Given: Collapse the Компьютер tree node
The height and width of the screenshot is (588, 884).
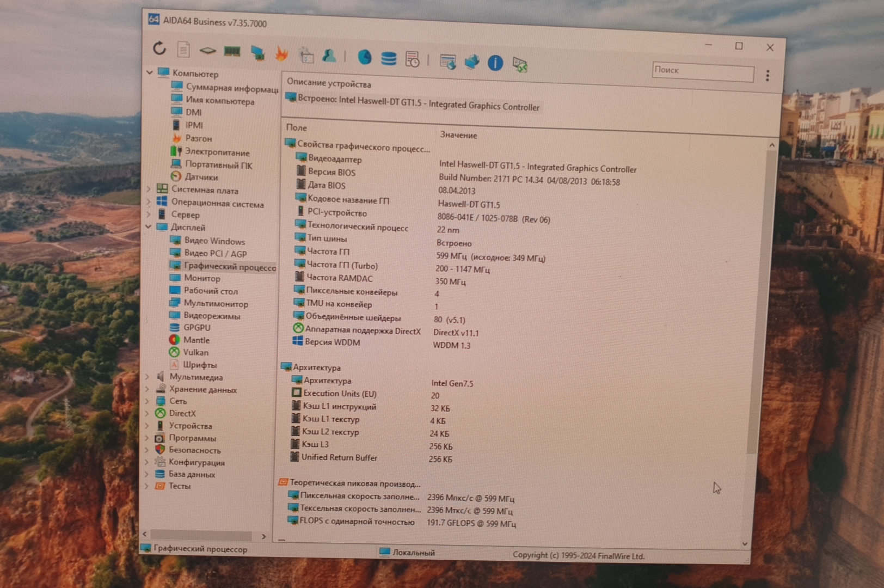Looking at the screenshot, I should pos(149,71).
